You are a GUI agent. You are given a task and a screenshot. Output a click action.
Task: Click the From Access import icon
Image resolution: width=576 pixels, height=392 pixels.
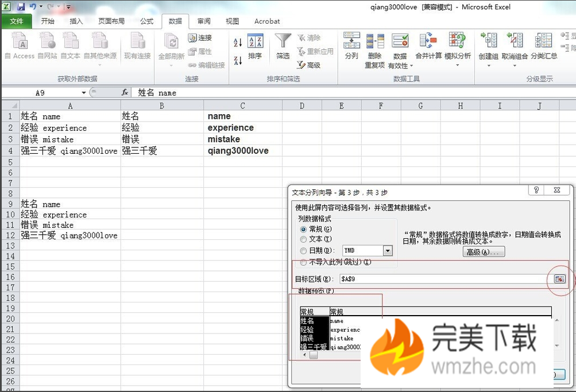coord(19,45)
